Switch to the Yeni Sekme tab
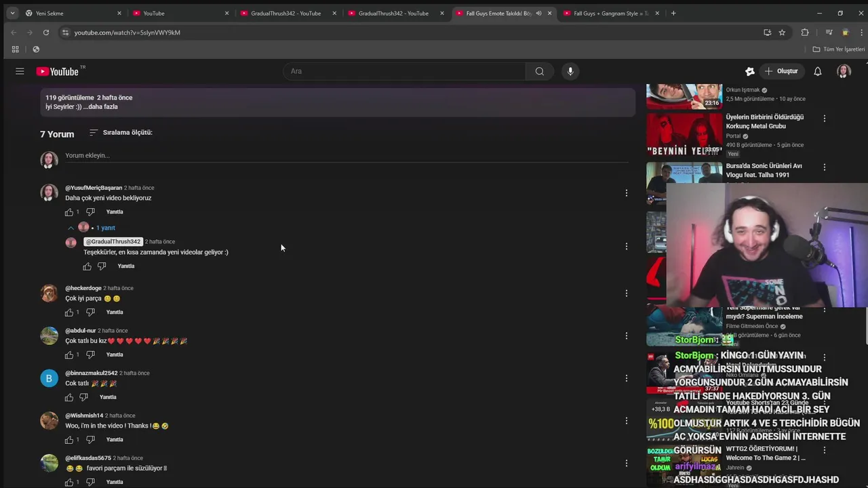 pos(73,13)
